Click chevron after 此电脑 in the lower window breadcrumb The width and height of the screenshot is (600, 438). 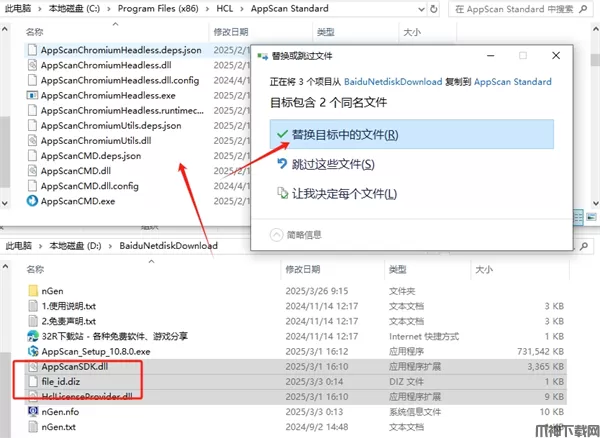40,246
